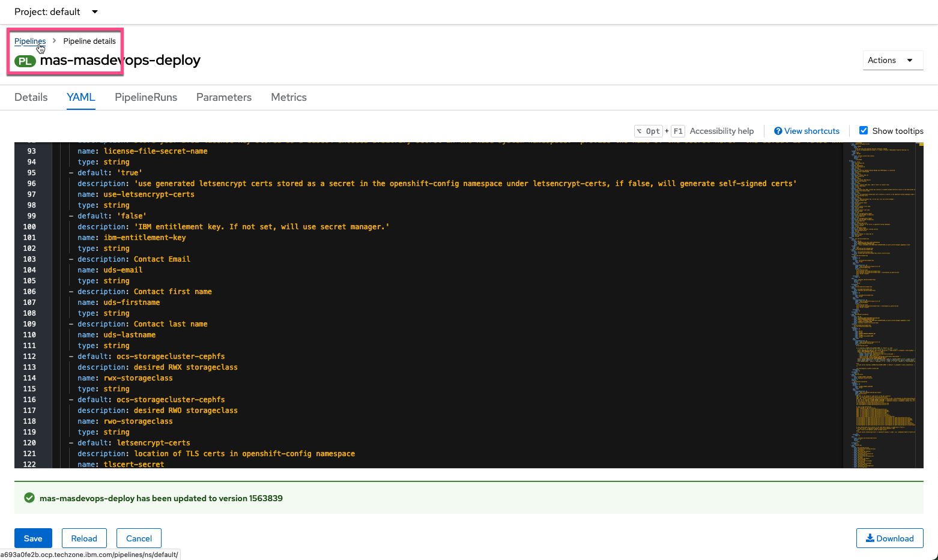The width and height of the screenshot is (938, 560).
Task: Click the 'name: ibm-entitlement-key' line
Action: point(132,238)
